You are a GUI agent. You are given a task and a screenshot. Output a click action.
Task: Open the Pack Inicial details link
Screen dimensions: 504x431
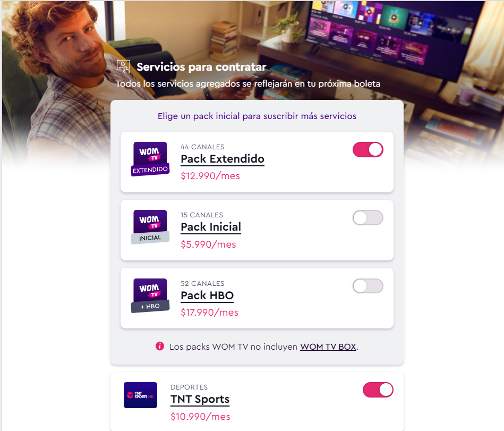(x=211, y=227)
